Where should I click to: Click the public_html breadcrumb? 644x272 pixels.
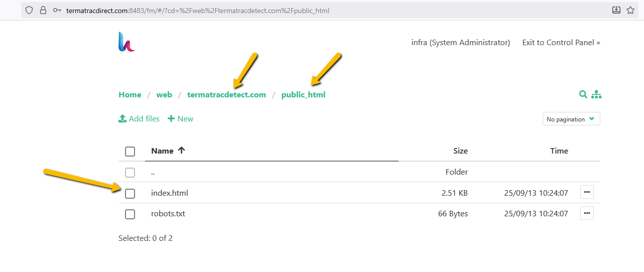(303, 94)
